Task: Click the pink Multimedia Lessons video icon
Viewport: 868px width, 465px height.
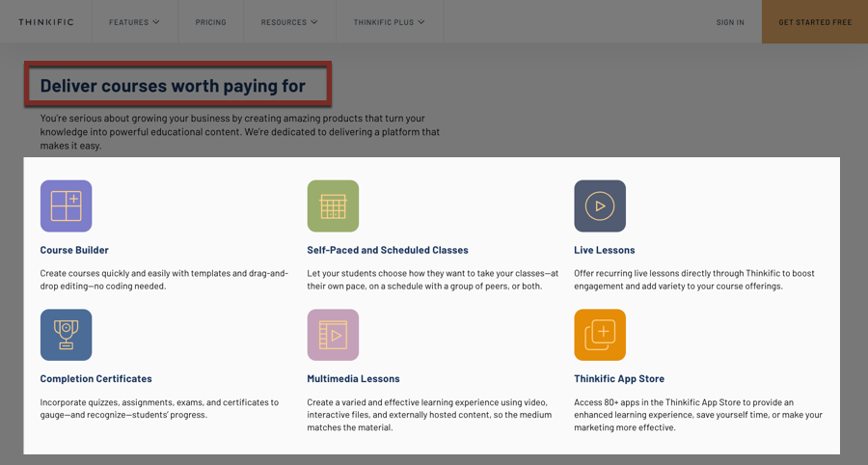Action: tap(333, 335)
